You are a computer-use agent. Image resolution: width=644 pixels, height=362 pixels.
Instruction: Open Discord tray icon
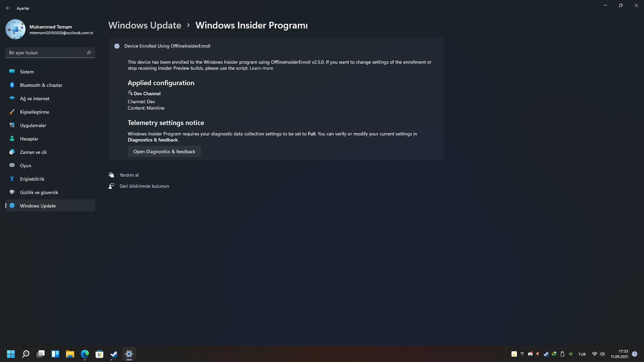(x=530, y=354)
